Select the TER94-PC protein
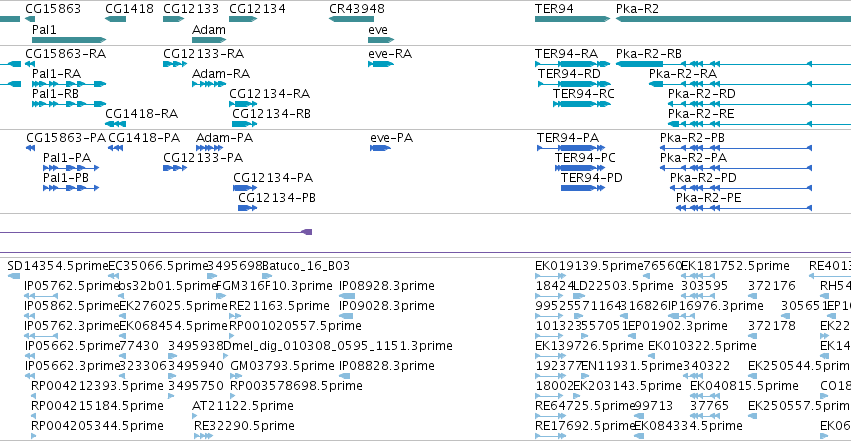Screen dimensions: 851x441 (580, 168)
